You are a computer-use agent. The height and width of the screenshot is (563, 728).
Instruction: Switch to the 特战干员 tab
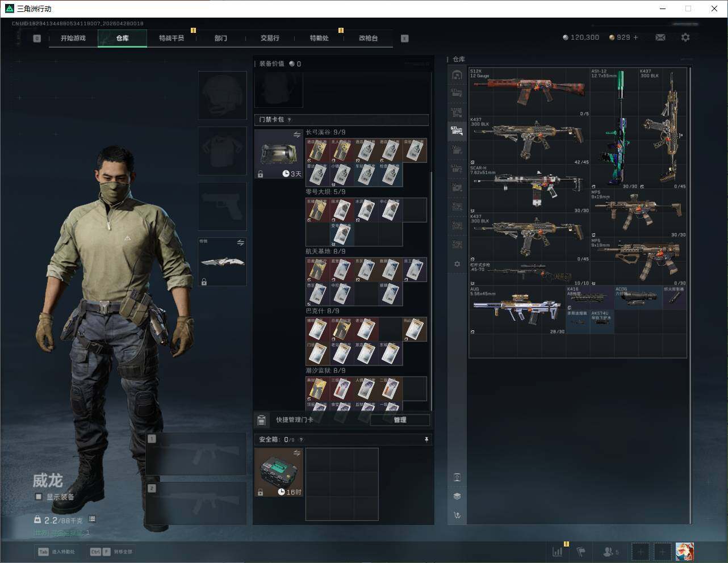[171, 38]
